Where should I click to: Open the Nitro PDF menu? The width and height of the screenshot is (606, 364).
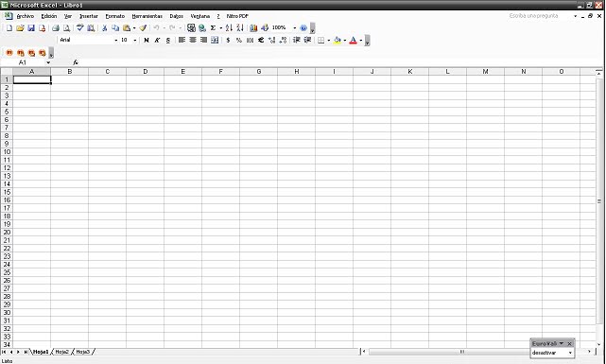click(237, 16)
